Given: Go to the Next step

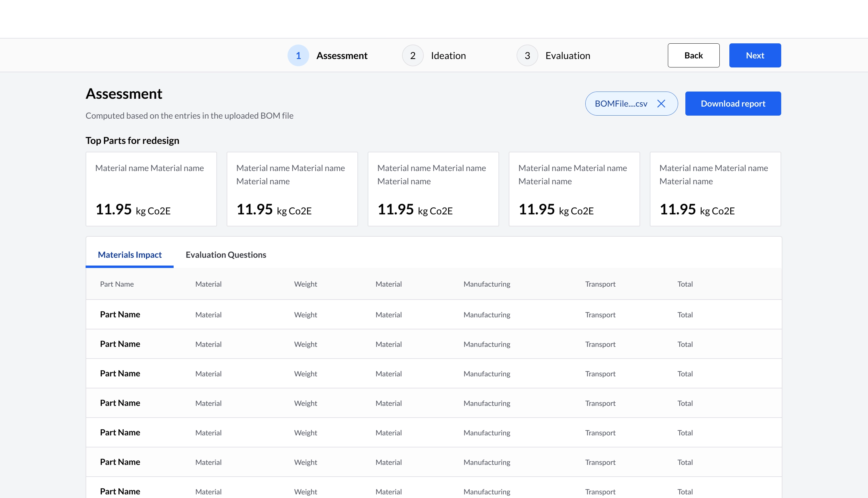Looking at the screenshot, I should click(755, 55).
